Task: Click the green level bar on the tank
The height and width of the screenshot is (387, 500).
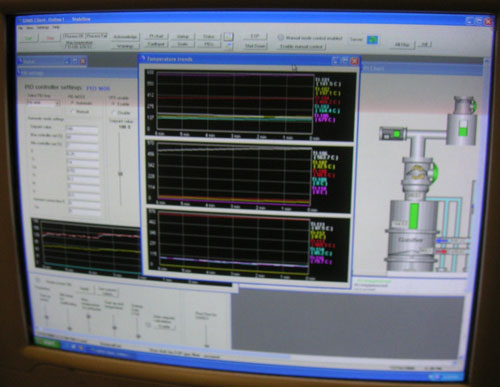Action: (x=414, y=216)
